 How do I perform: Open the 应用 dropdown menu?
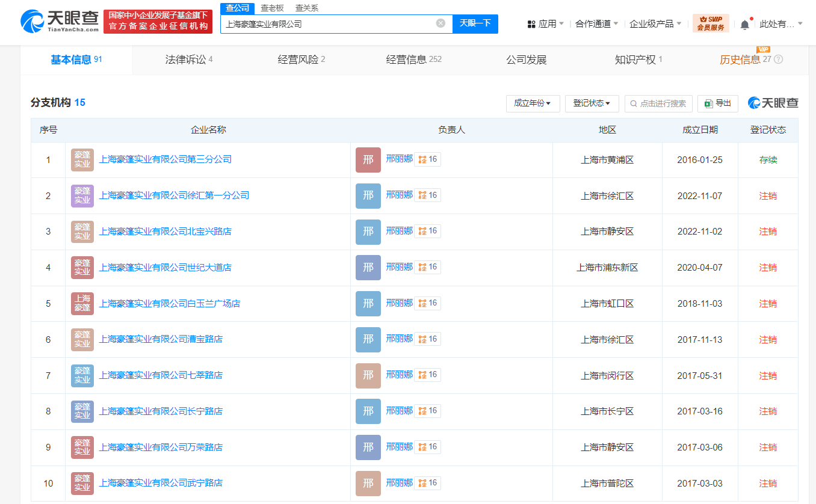[x=546, y=24]
